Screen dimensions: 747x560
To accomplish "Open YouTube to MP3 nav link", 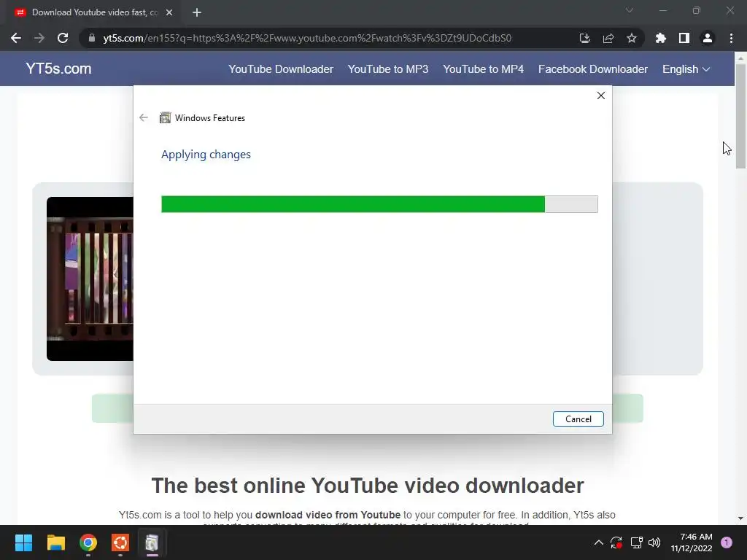I will [388, 69].
